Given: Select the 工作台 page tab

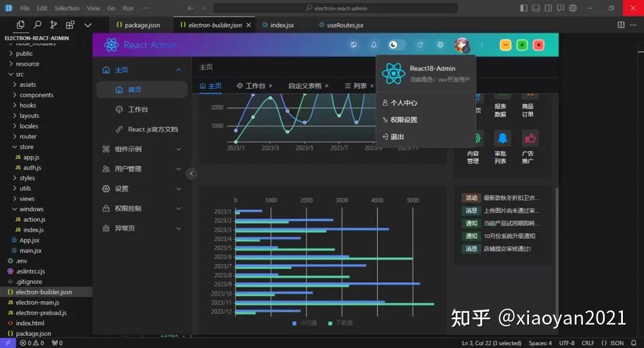Looking at the screenshot, I should click(x=255, y=86).
